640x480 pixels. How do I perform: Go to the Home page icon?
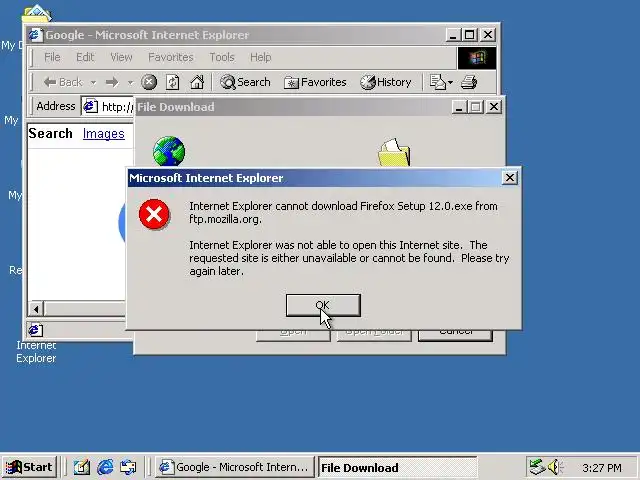(197, 82)
